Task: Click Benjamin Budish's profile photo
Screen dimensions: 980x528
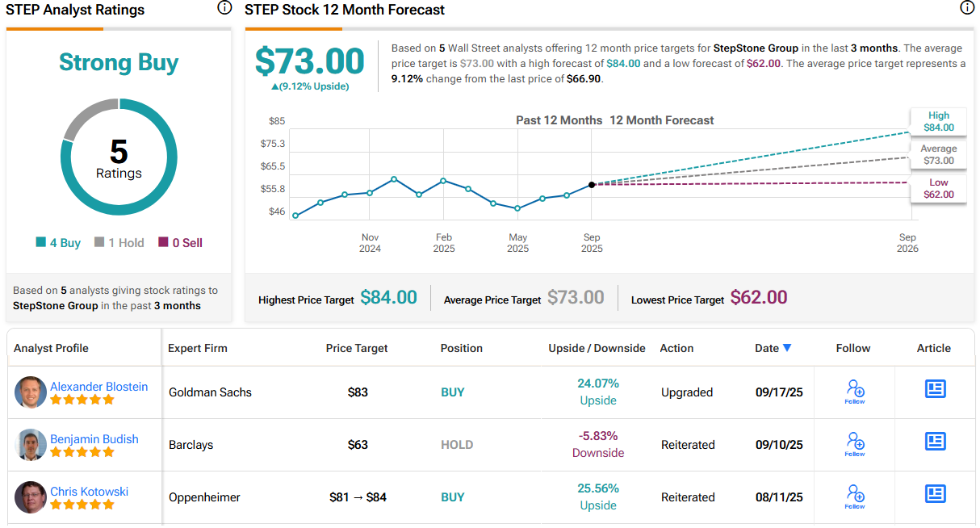Action: click(31, 445)
